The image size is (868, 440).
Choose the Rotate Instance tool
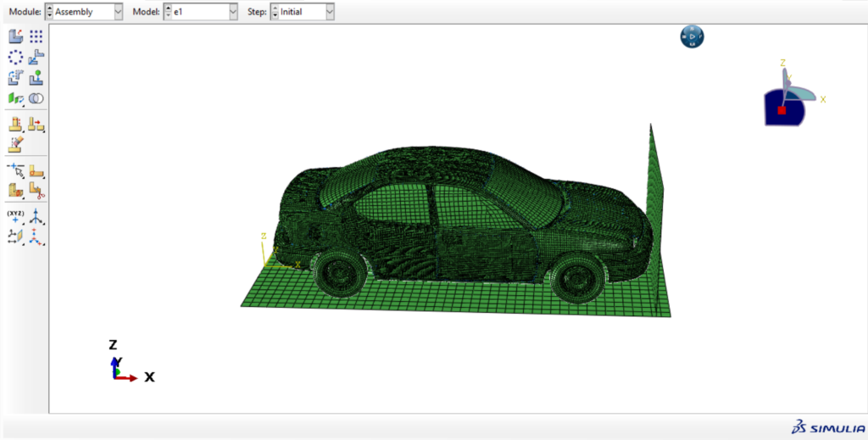(16, 78)
